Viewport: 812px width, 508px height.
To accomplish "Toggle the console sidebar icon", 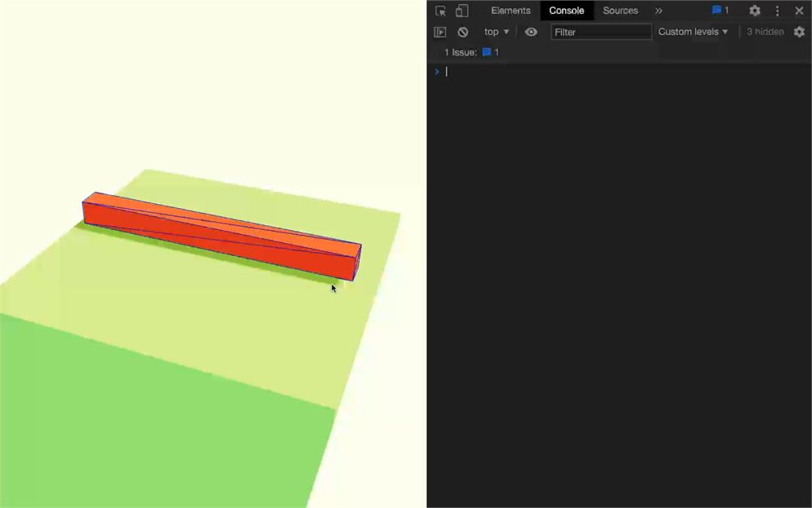I will tap(439, 33).
